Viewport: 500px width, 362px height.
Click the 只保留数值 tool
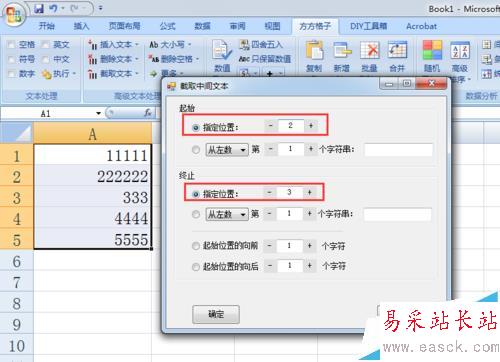(x=265, y=59)
